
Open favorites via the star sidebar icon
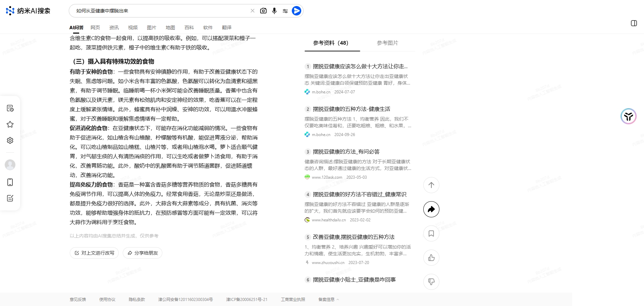pyautogui.click(x=10, y=124)
